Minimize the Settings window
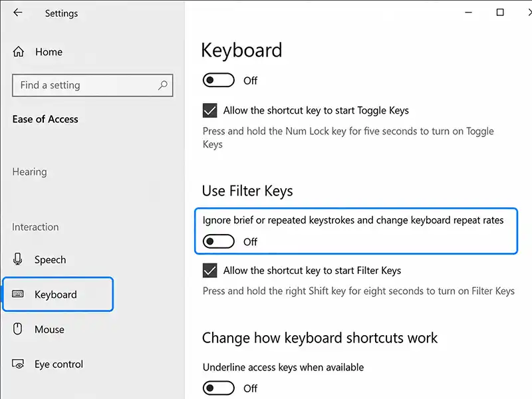The height and width of the screenshot is (399, 532). tap(468, 13)
